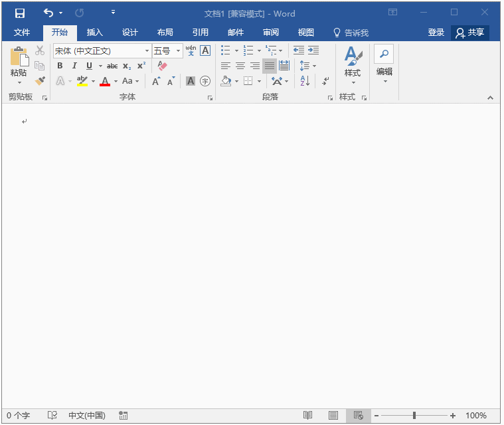
Task: Save document using the floppy disk icon
Action: [20, 13]
